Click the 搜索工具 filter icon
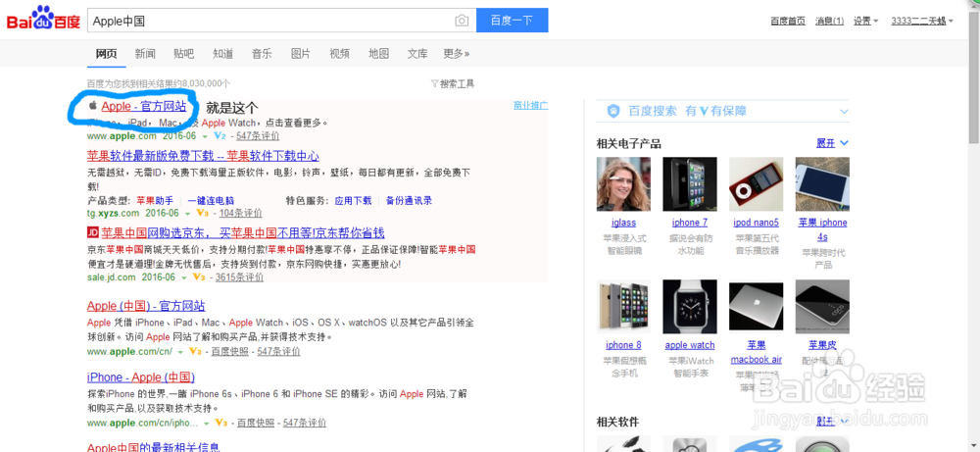980x452 pixels. [434, 83]
